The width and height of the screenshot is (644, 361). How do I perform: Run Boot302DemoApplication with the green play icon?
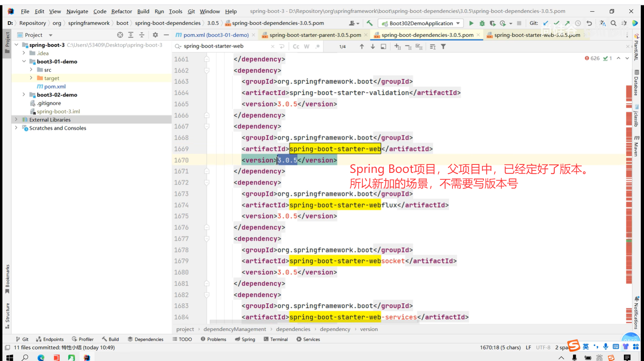tap(471, 23)
